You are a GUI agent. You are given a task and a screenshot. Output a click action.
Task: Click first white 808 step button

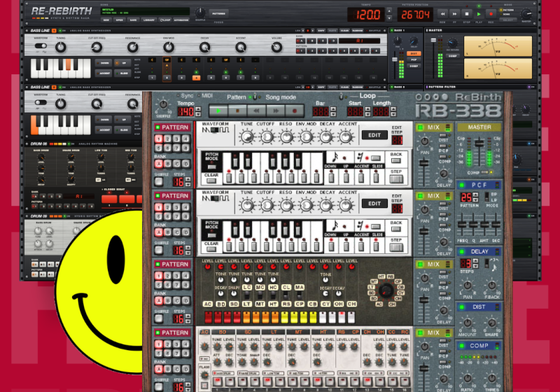pos(323,317)
